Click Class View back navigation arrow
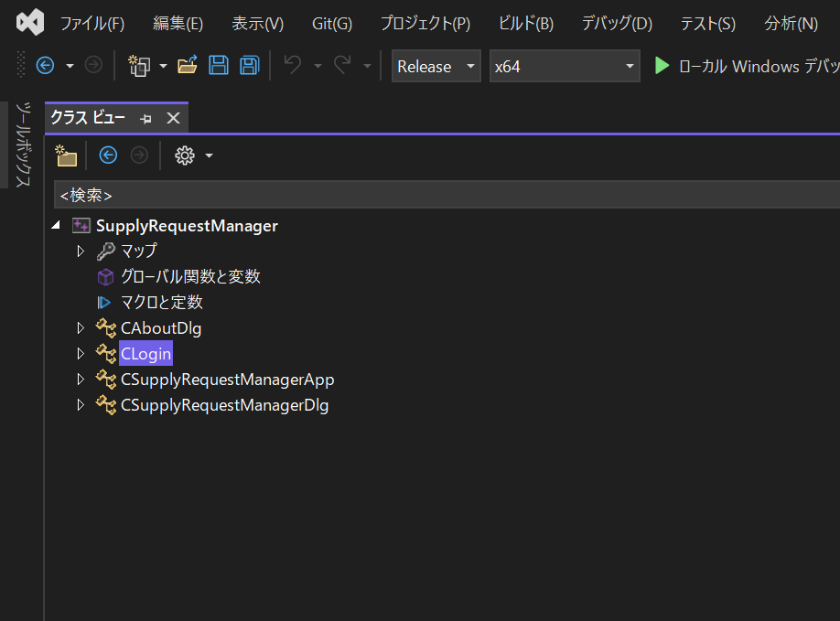Screen dimensions: 840x621 pyautogui.click(x=108, y=155)
